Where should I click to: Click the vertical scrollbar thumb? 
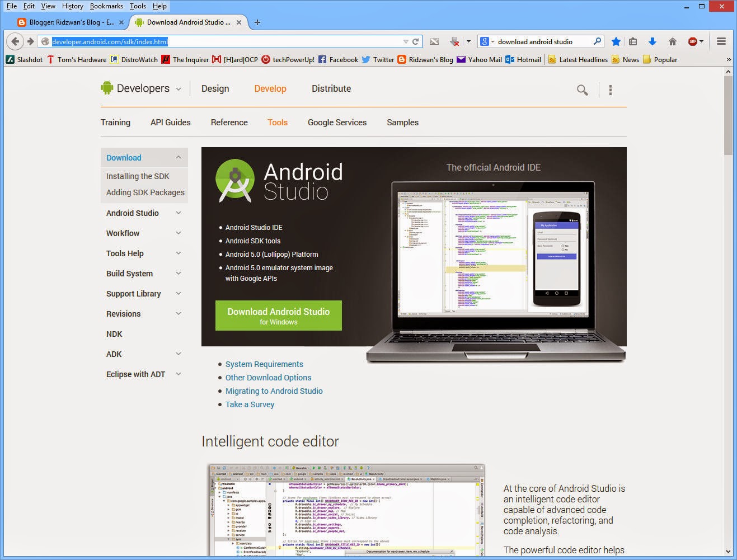[x=728, y=115]
